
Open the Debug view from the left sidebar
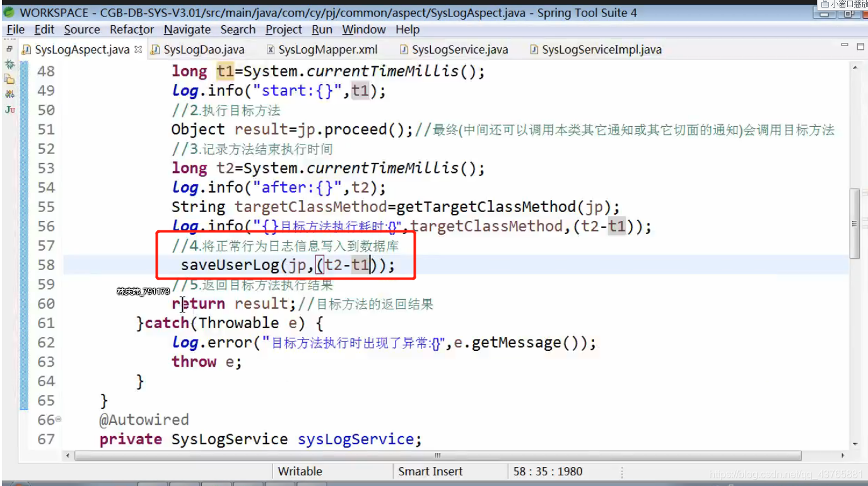(9, 64)
